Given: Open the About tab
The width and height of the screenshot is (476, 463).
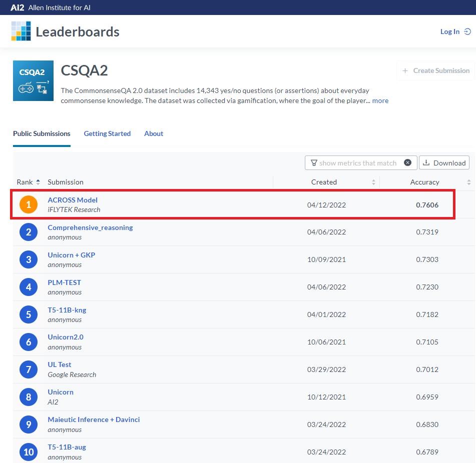Looking at the screenshot, I should coord(154,133).
